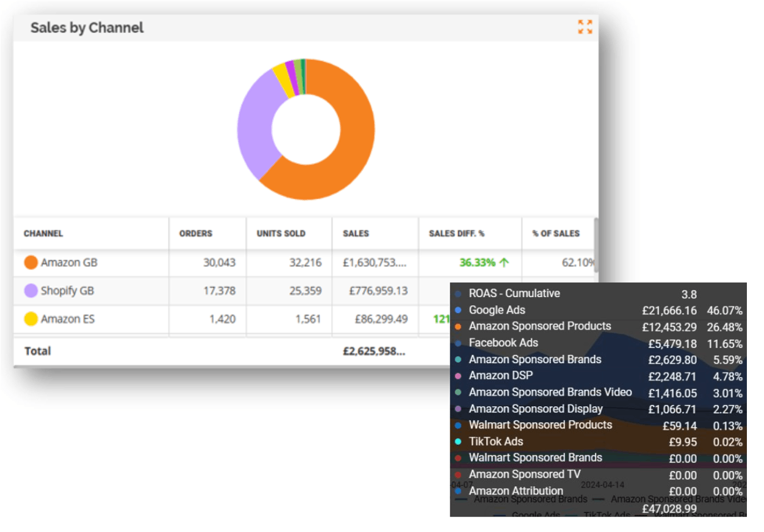764x532 pixels.
Task: Click the Amazon Sponsored Brands Video row
Action: click(598, 392)
